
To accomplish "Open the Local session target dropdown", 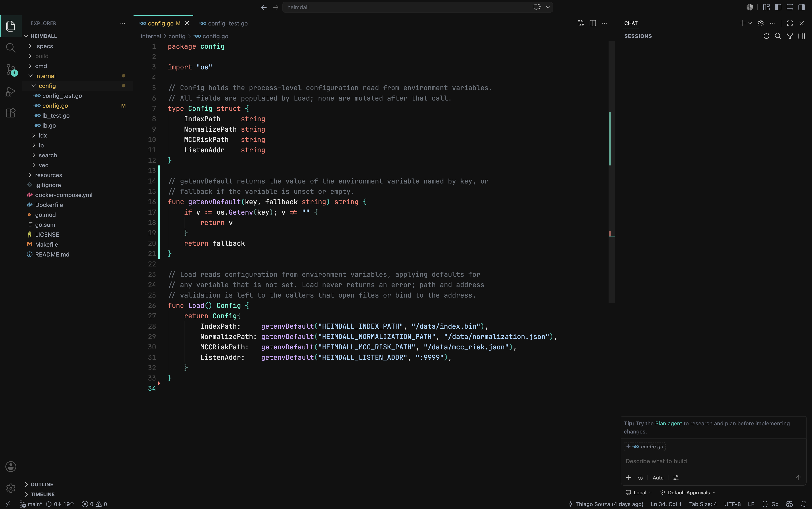I will tap(639, 493).
